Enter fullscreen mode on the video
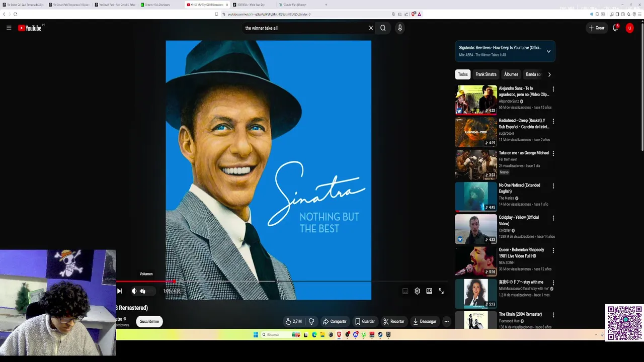This screenshot has width=644, height=362. [441, 291]
